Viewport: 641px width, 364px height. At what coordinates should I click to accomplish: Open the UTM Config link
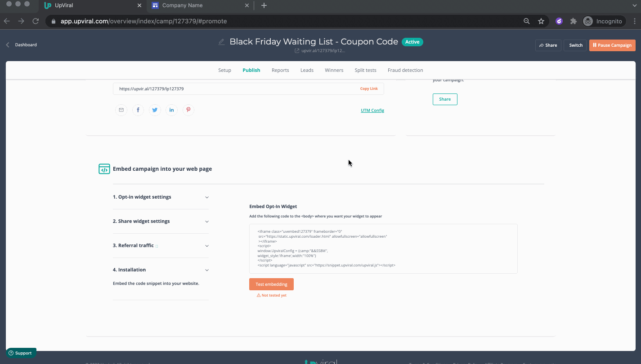click(372, 111)
